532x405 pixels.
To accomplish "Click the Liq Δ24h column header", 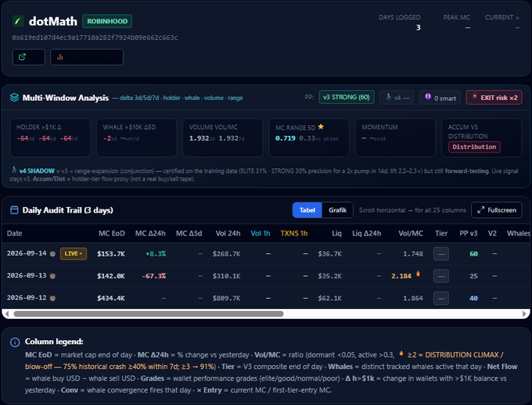I will click(366, 233).
